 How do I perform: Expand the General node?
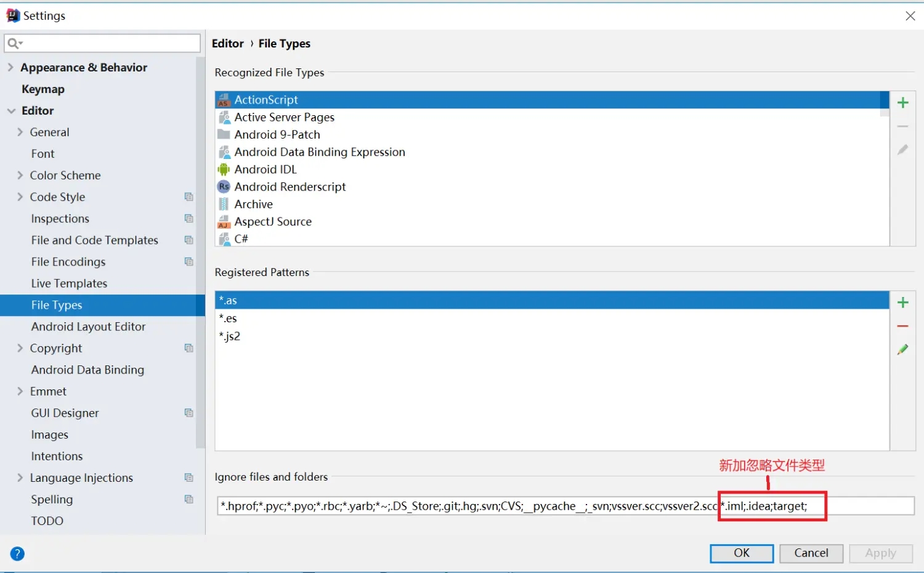20,132
